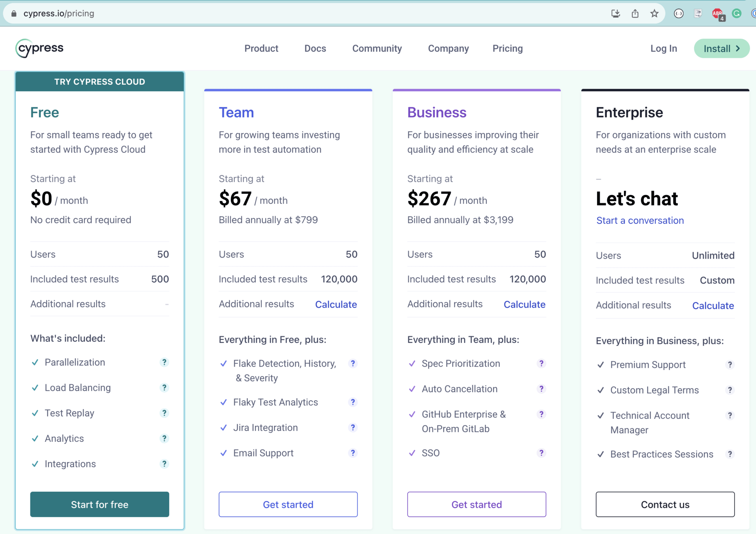
Task: Click the help icon next to GitHub Enterprise
Action: (x=541, y=414)
